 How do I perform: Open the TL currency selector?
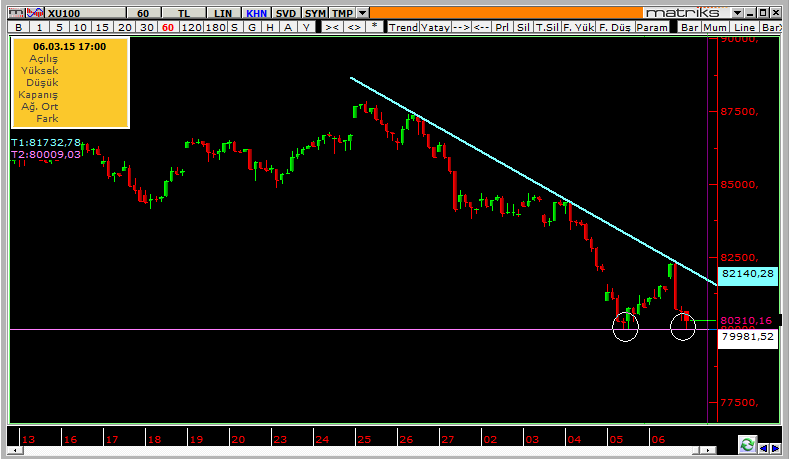pos(184,13)
